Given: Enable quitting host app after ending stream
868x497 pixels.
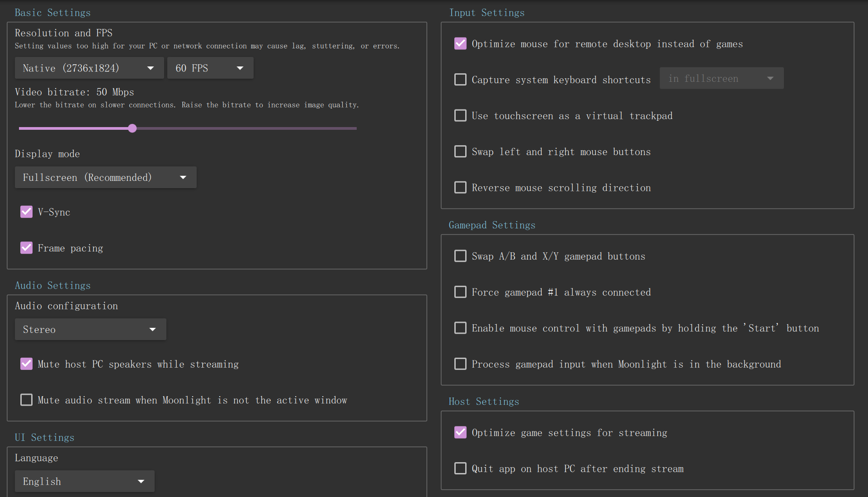Looking at the screenshot, I should (460, 469).
